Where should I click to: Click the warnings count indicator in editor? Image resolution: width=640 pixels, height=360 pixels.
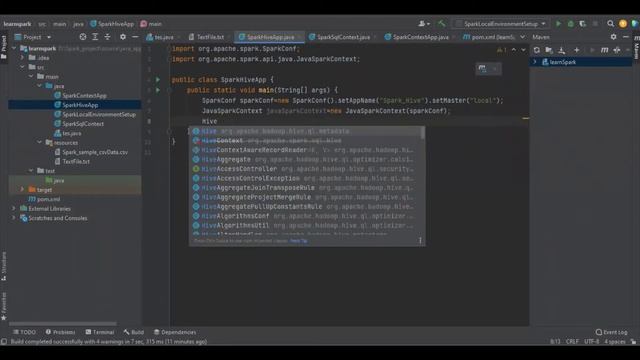pyautogui.click(x=502, y=50)
